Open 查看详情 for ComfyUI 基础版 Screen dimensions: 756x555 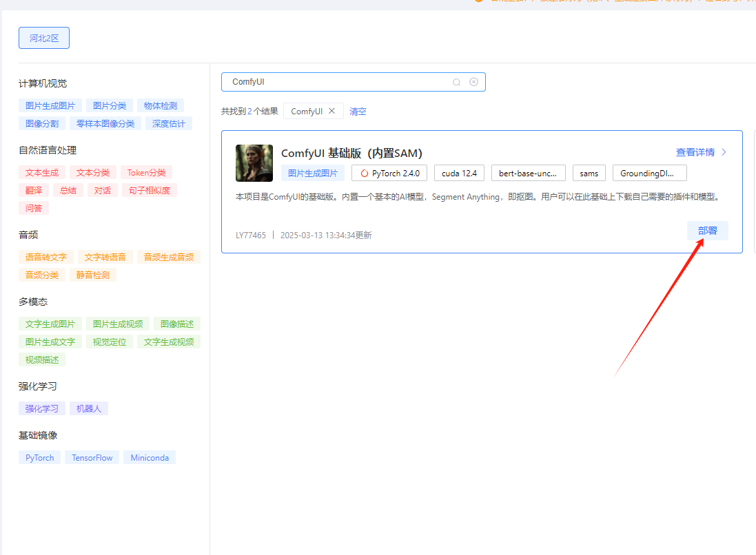695,152
